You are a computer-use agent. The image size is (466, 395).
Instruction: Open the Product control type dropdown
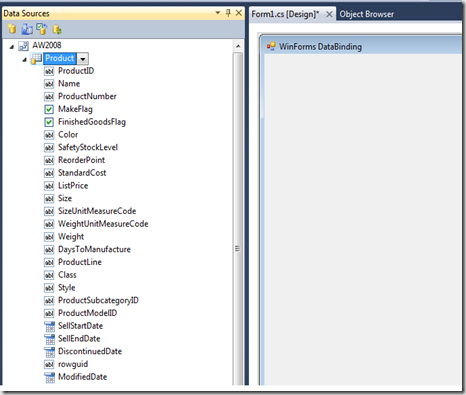(83, 59)
